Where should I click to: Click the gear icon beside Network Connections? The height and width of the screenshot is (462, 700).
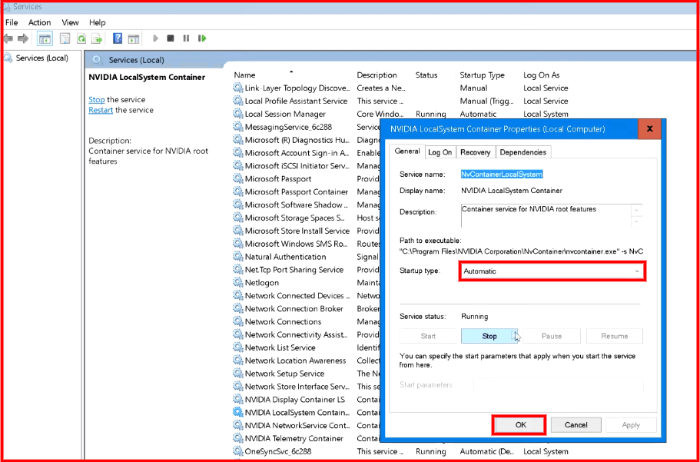coord(238,321)
